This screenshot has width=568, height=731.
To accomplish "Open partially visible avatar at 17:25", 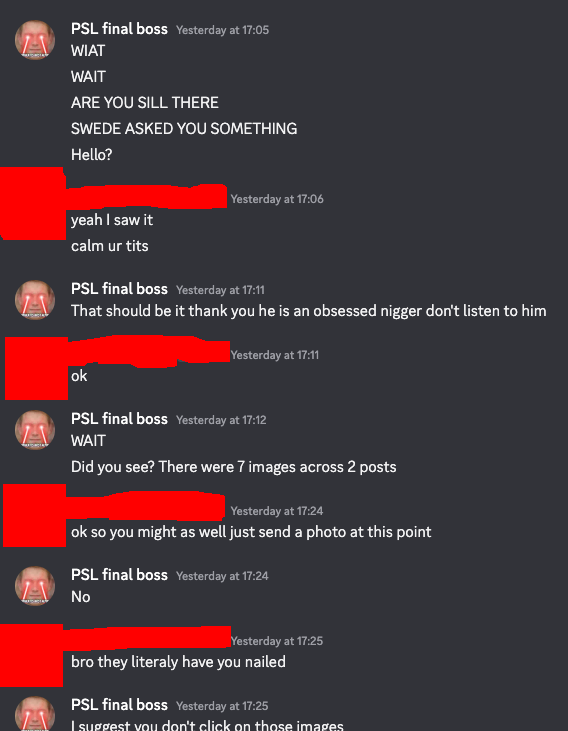I will pyautogui.click(x=35, y=714).
